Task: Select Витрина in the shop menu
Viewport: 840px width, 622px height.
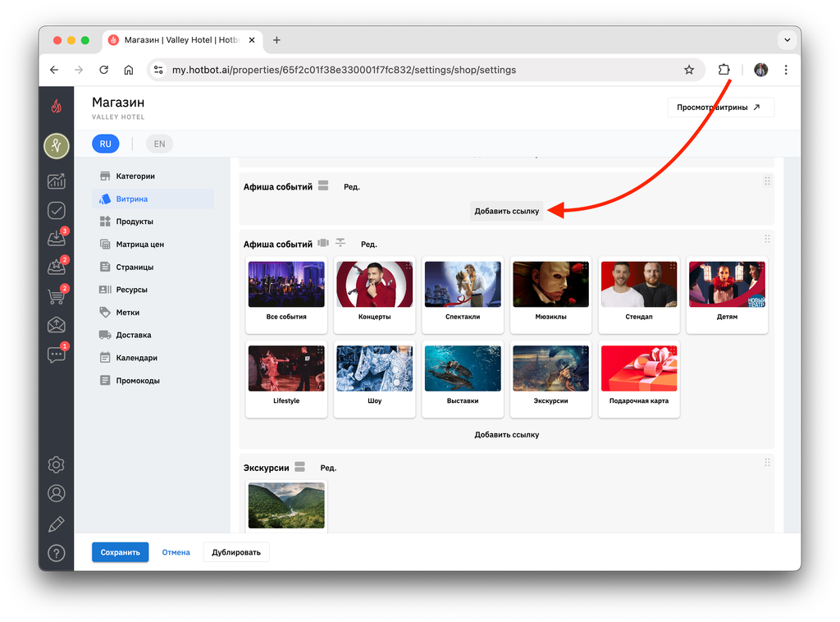Action: [x=153, y=199]
